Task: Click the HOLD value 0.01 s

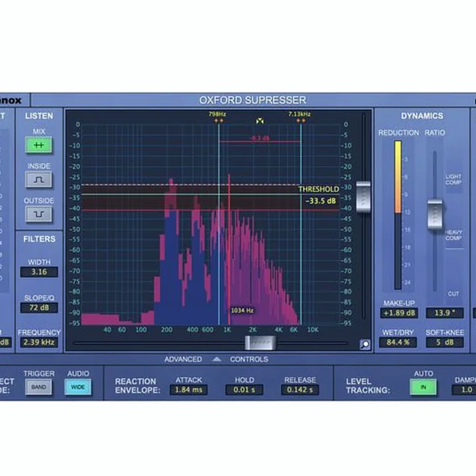Action: tap(245, 390)
